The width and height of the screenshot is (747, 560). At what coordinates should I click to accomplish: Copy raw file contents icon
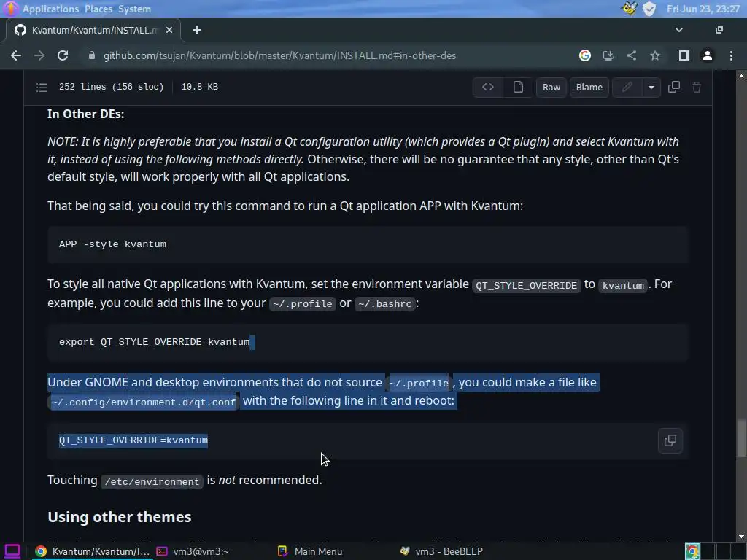click(x=673, y=87)
